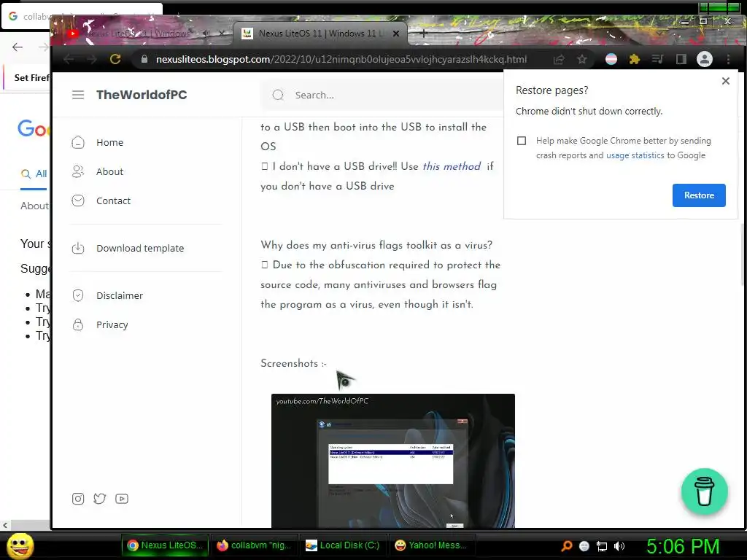Click the volume speaker tray icon

pyautogui.click(x=619, y=546)
